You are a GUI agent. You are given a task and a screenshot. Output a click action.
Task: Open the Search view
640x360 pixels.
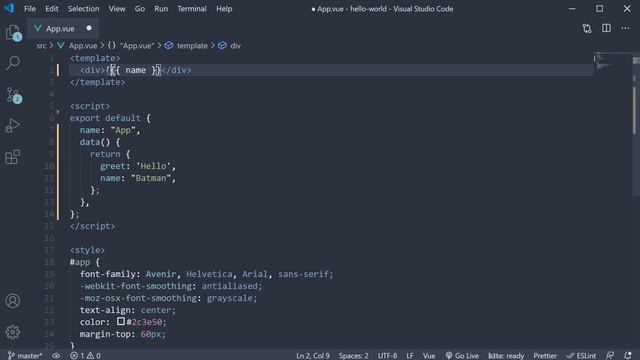click(x=13, y=63)
